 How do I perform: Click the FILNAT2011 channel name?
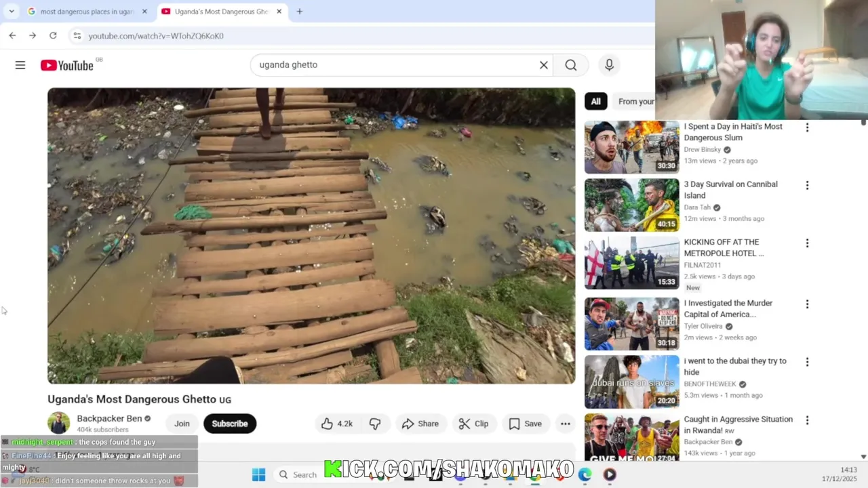point(701,265)
